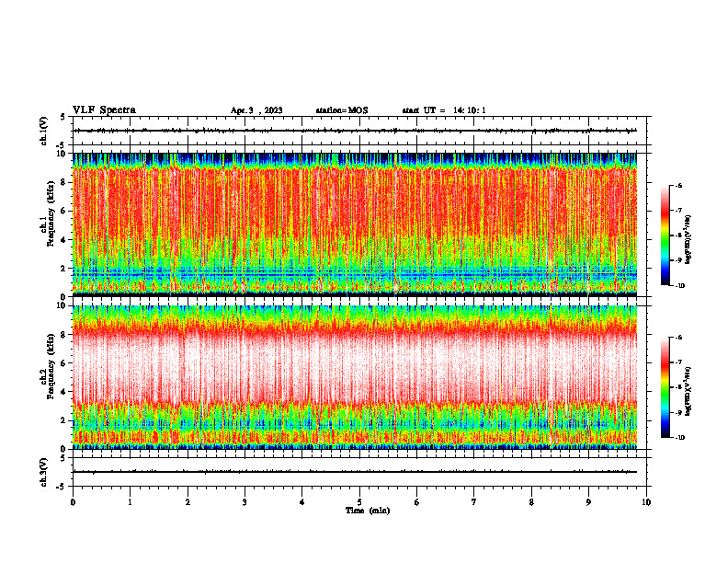Screen dimensions: 728x563
Task: Click the time axis tick label 10
Action: [646, 502]
